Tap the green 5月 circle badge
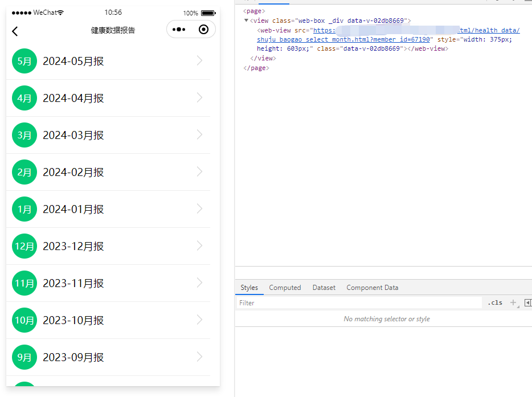Viewport: 532px width, 397px height. [24, 61]
